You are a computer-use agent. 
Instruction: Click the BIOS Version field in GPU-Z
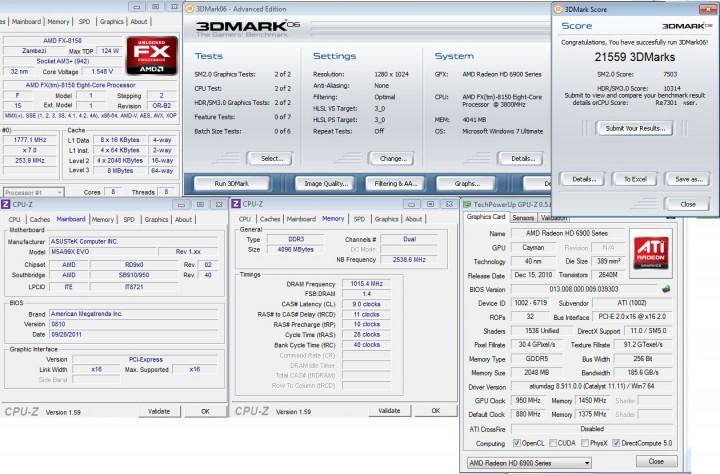click(x=584, y=289)
